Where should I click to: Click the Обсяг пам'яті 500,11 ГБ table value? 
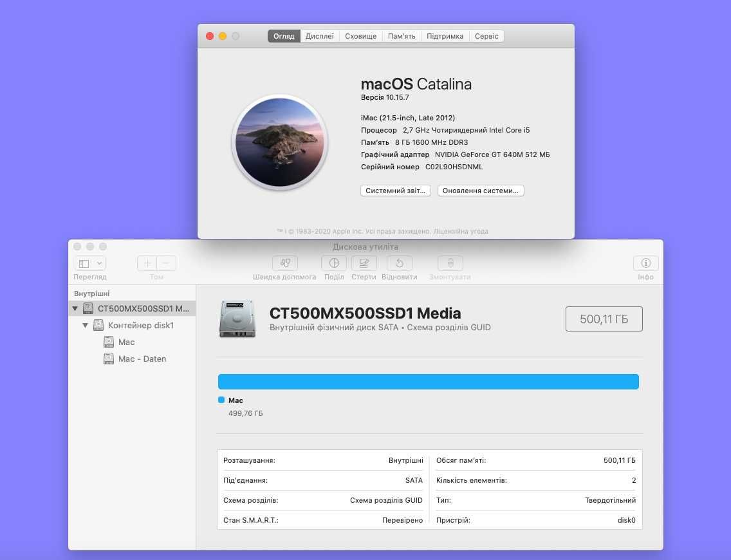[620, 461]
